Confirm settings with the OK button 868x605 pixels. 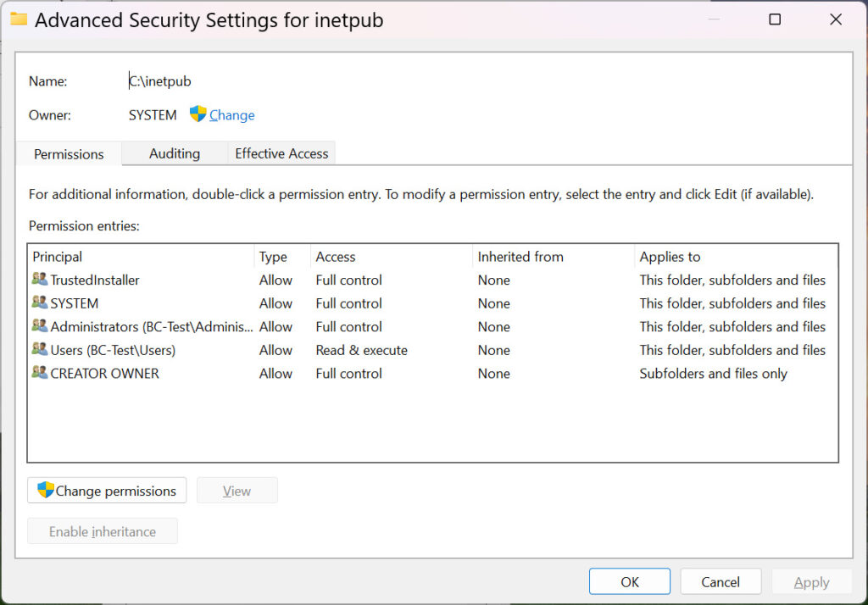point(629,581)
